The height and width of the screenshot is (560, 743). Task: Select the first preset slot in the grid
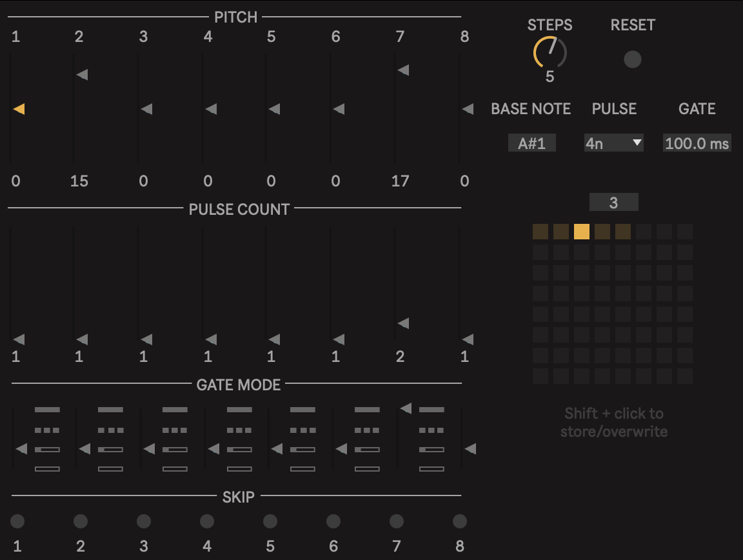(x=540, y=232)
